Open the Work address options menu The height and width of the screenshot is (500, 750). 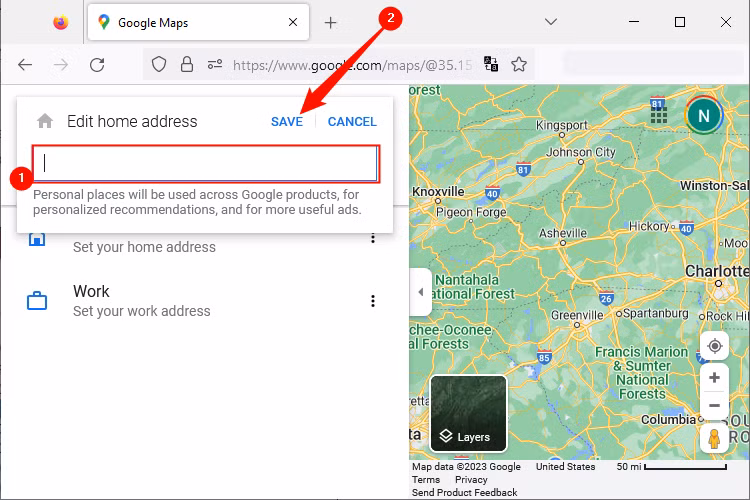373,301
